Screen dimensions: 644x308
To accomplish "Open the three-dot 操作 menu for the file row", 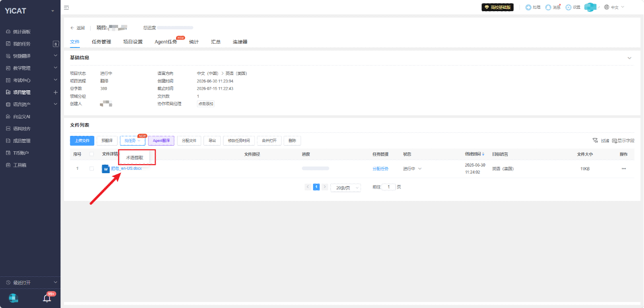I will point(624,168).
